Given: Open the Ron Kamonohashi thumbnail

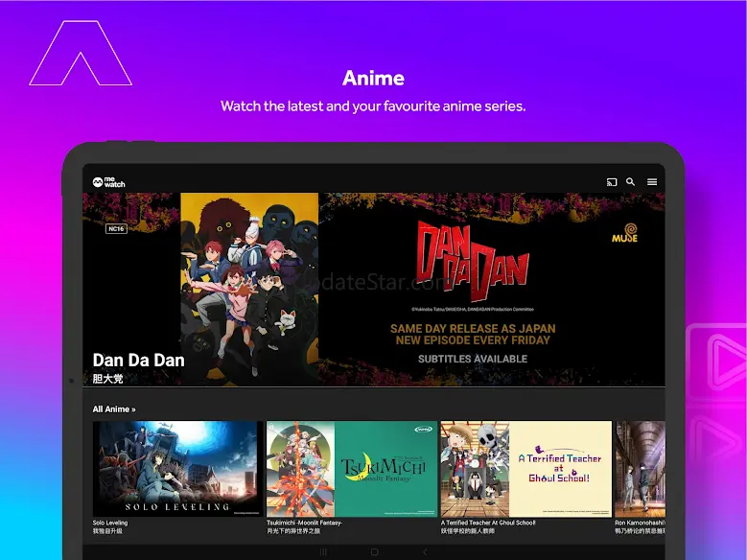Looking at the screenshot, I should click(640, 469).
